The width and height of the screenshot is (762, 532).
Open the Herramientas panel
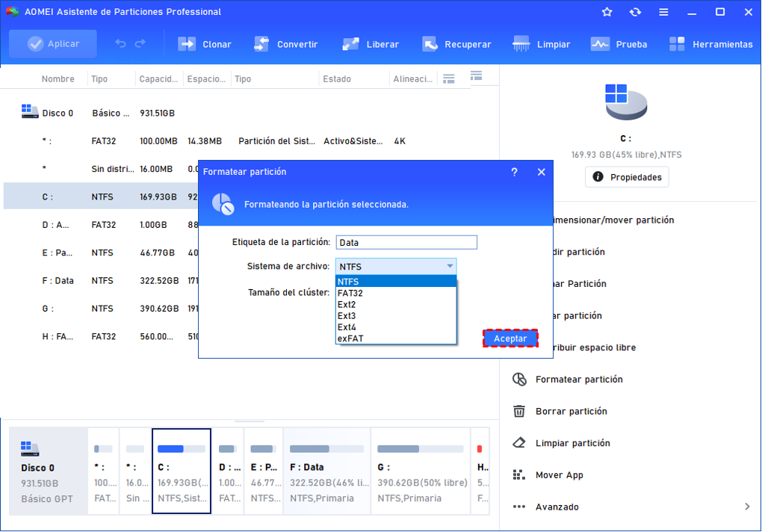pos(710,44)
